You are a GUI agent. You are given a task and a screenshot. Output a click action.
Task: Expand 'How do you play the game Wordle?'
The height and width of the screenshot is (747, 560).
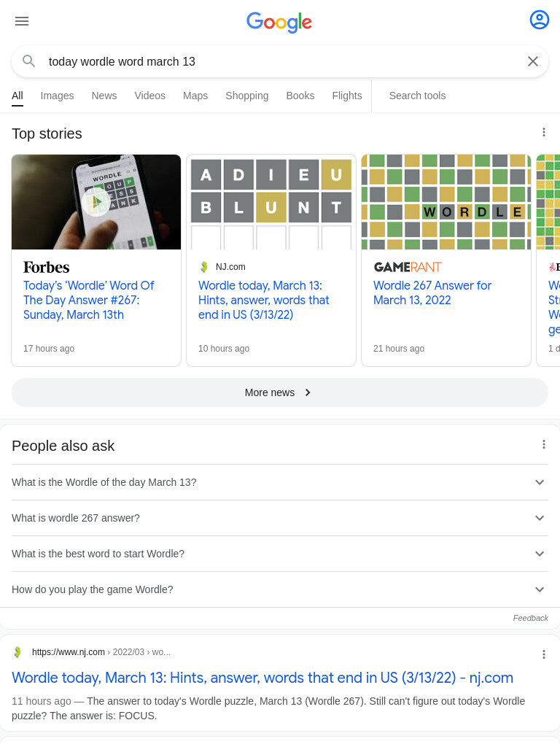click(x=279, y=589)
